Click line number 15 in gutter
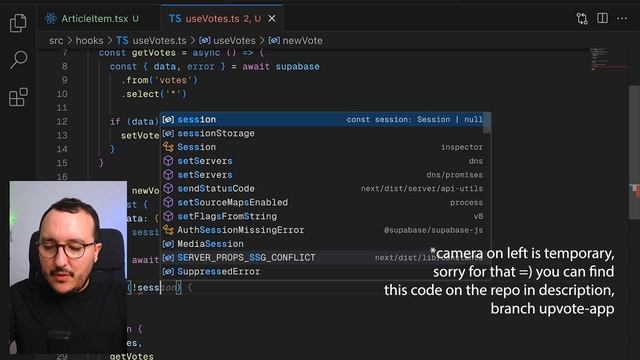Viewport: 640px width, 360px height. [x=62, y=163]
